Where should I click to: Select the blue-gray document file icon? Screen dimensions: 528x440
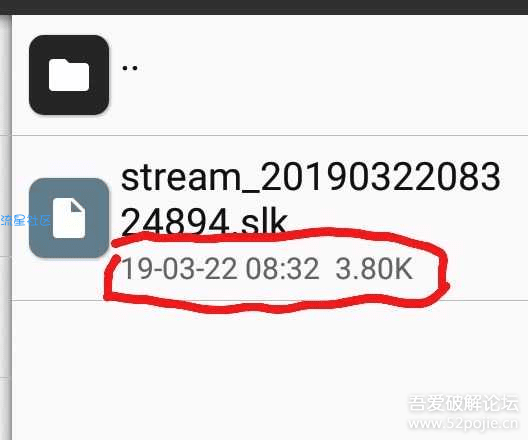point(69,218)
